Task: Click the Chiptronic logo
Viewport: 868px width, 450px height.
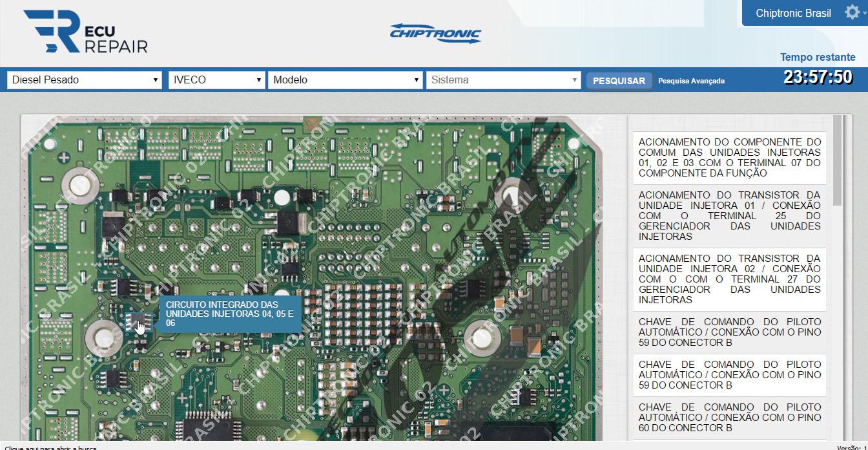Action: [x=435, y=34]
